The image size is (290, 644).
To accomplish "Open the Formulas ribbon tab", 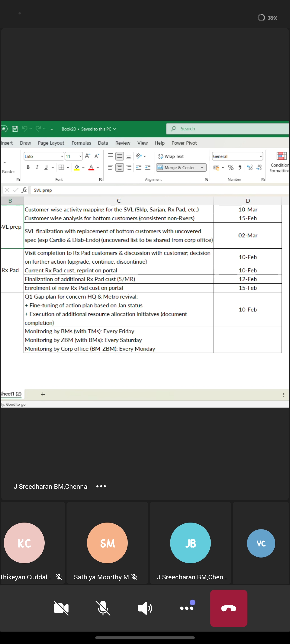I will point(81,143).
